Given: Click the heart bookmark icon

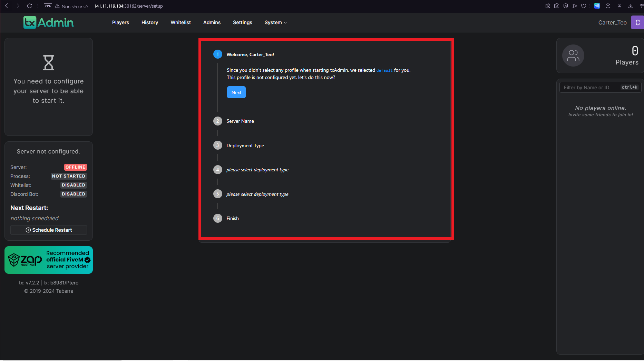Looking at the screenshot, I should 584,6.
